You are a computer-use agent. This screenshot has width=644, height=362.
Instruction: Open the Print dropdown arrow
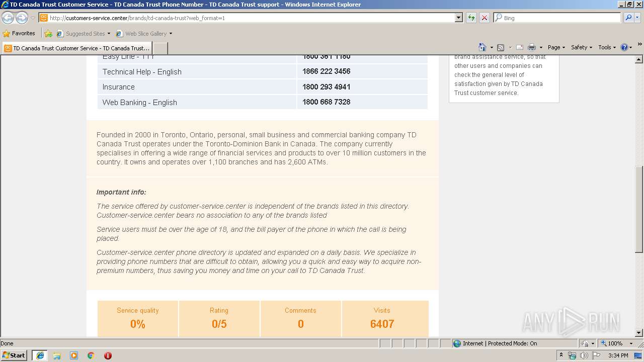[x=540, y=47]
